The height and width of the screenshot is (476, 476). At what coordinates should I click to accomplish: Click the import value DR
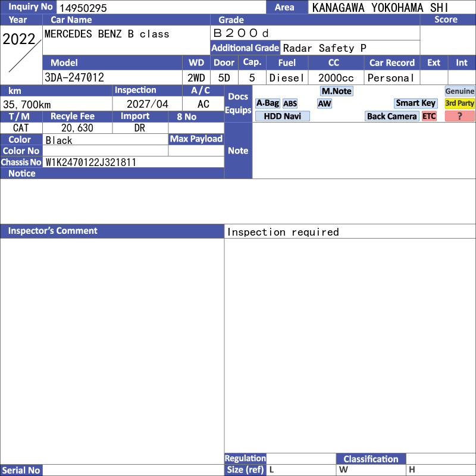point(140,128)
